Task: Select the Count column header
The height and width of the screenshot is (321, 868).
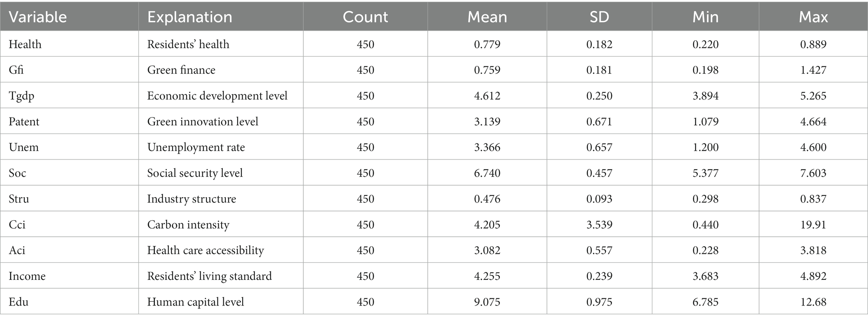Action: coord(365,17)
